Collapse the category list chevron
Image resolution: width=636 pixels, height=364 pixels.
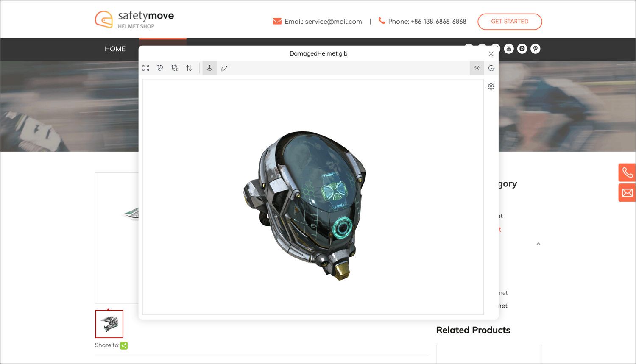pos(538,244)
